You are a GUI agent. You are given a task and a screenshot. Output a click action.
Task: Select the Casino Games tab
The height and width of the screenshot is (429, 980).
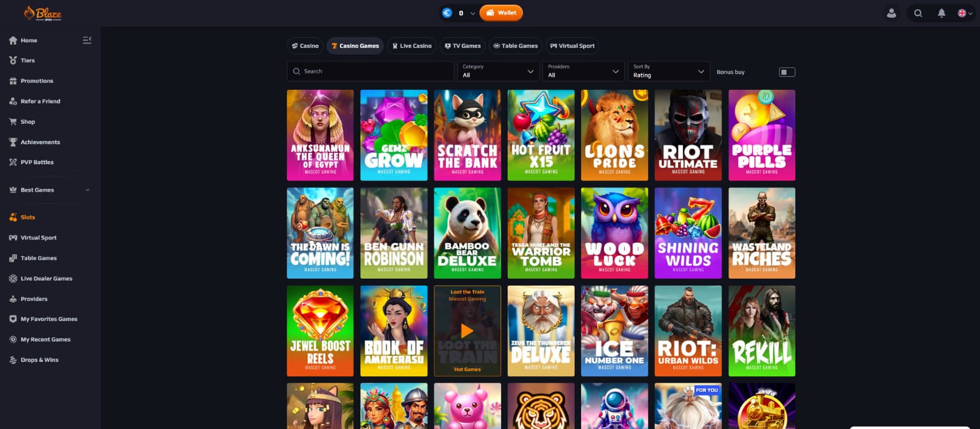point(355,46)
